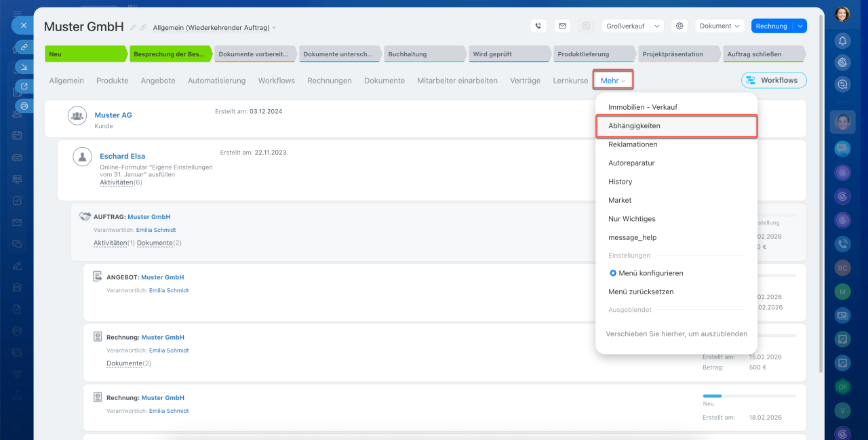Image resolution: width=868 pixels, height=440 pixels.
Task: Expand the Rechnung button arrow
Action: tap(800, 26)
